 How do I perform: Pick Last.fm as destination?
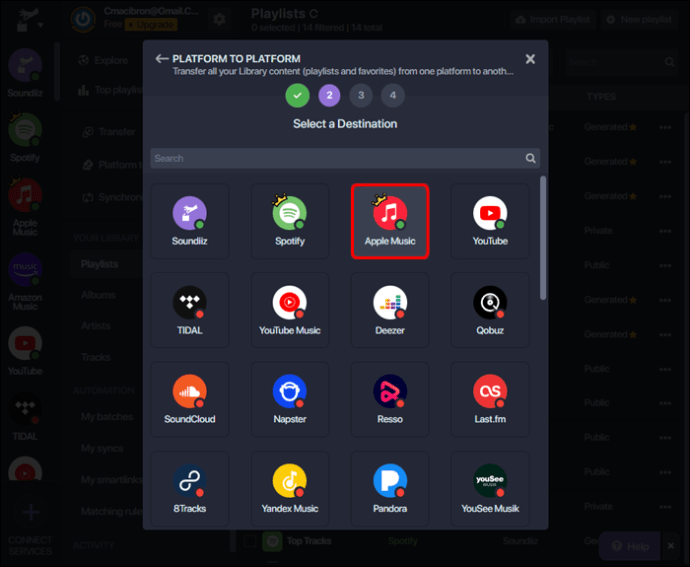click(x=490, y=399)
